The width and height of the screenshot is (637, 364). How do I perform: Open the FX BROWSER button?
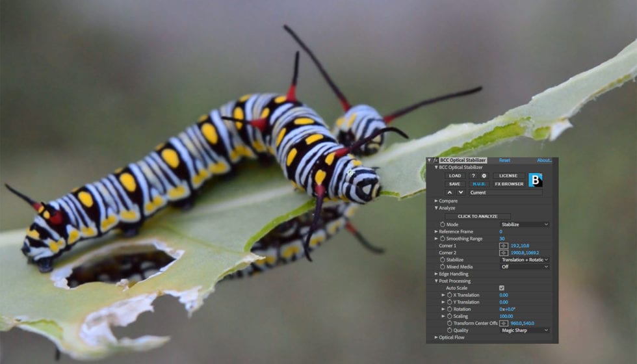tap(508, 184)
